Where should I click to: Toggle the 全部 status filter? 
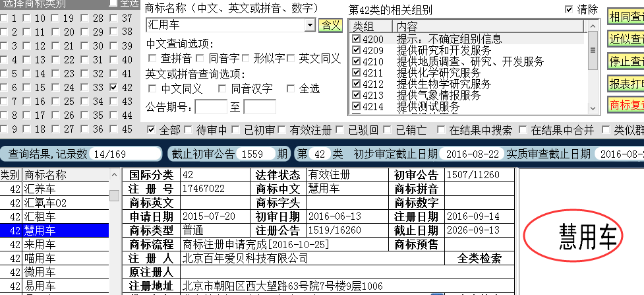pos(152,130)
